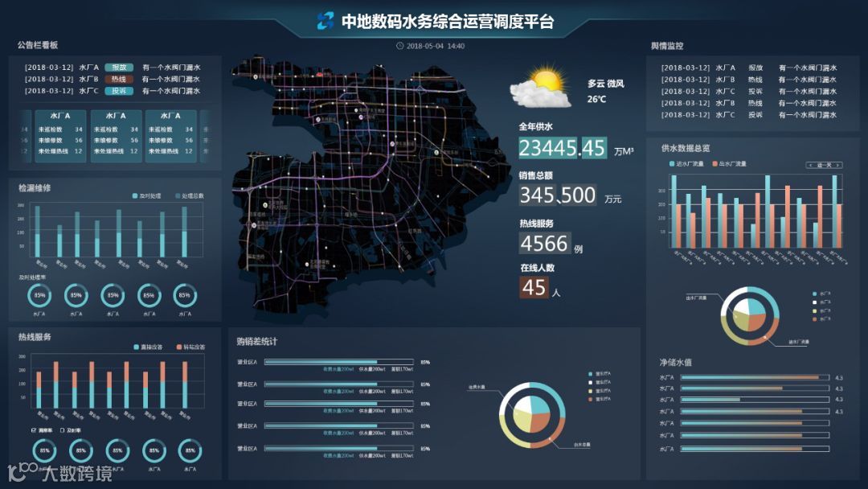Toggle the 出水厂流量 legend entry above bar chart
This screenshot has width=868, height=489.
729,164
